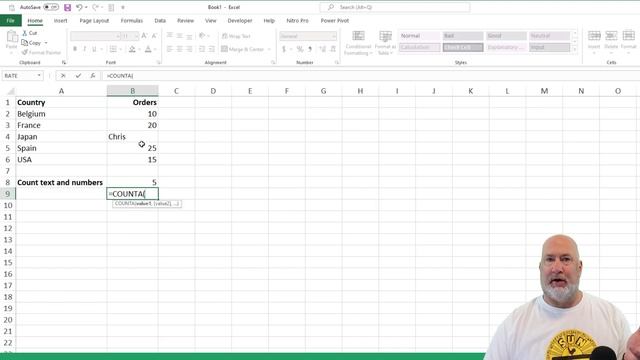Click Accounting dollar format icon
The image size is (640, 360).
(284, 49)
